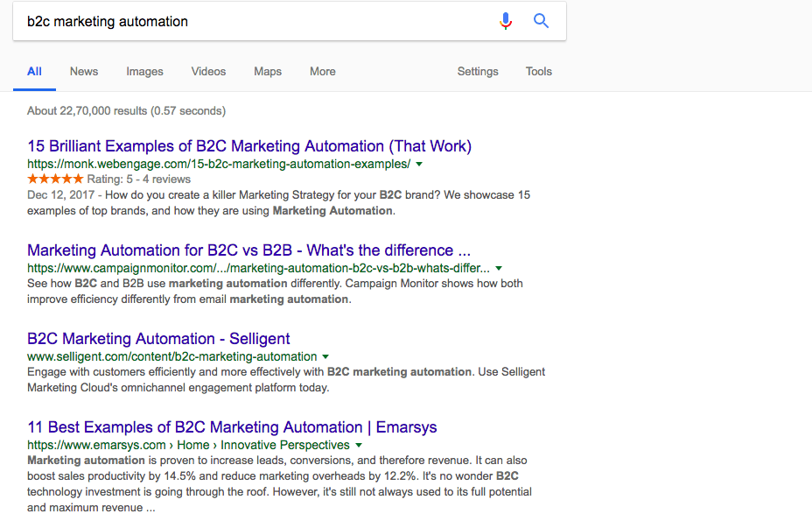Open the Videos tab

click(209, 72)
